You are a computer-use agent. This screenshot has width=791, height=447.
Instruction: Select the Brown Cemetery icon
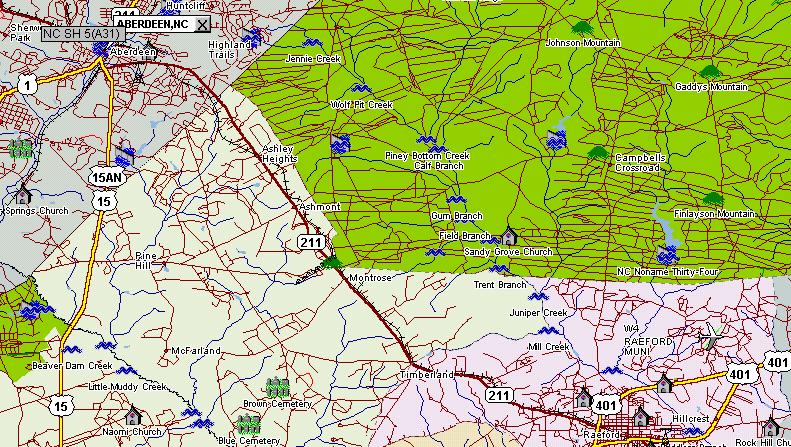[x=277, y=388]
